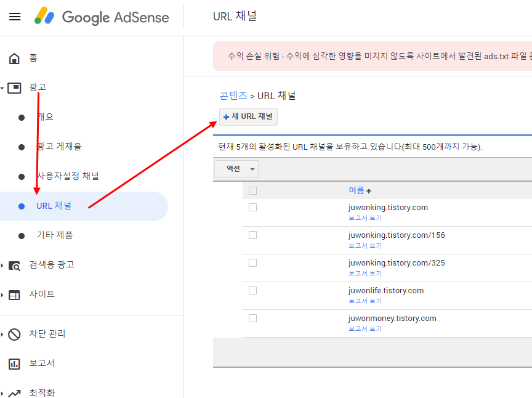Go to 홈 in the sidebar
Image resolution: width=532 pixels, height=398 pixels.
point(33,58)
